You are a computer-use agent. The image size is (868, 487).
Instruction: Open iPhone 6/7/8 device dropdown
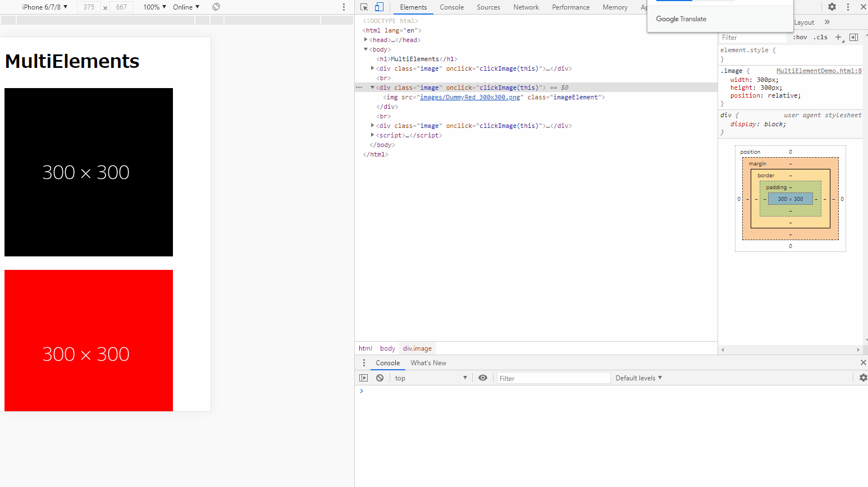[x=45, y=7]
